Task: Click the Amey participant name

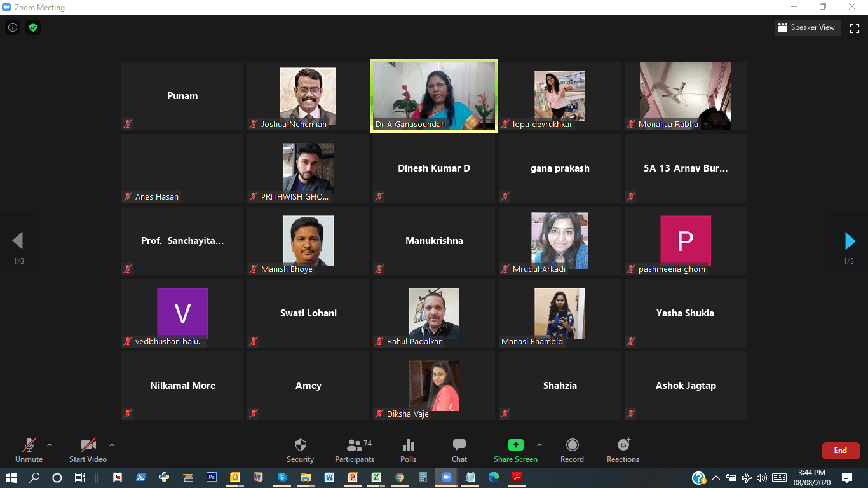Action: (308, 386)
